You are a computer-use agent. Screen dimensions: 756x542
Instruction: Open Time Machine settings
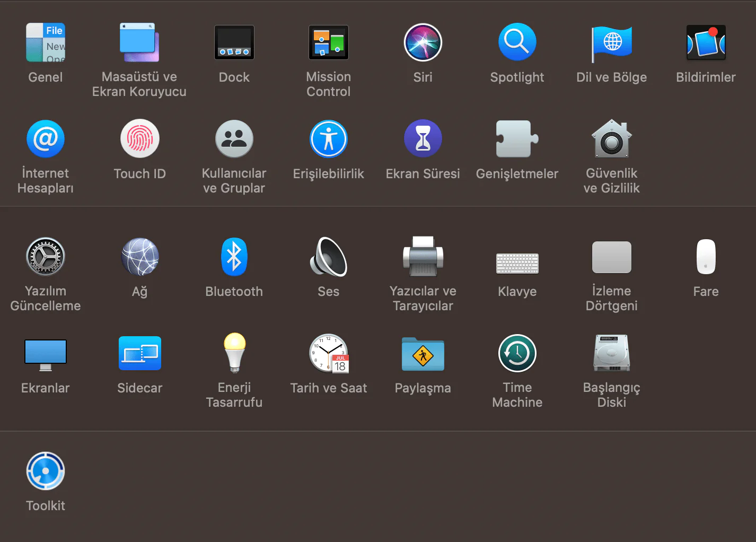tap(517, 353)
